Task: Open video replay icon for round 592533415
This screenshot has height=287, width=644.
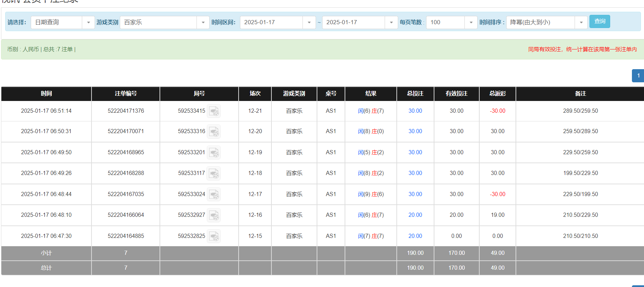Action: [214, 111]
